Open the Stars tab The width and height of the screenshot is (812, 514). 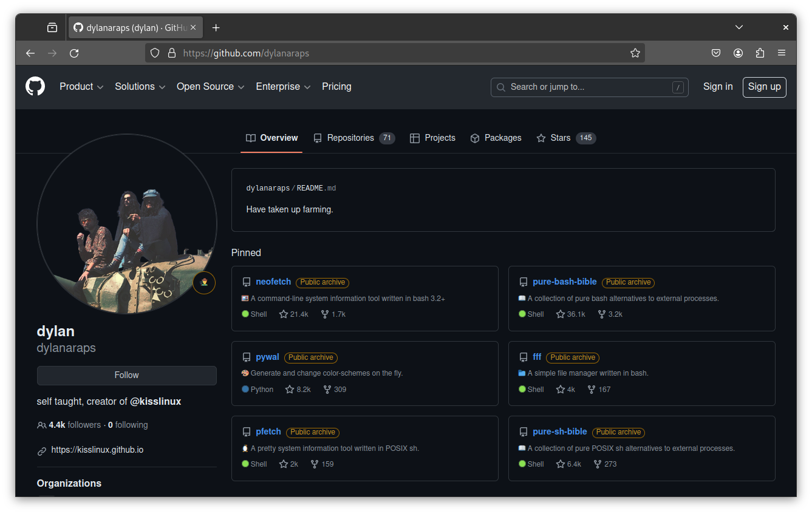566,138
